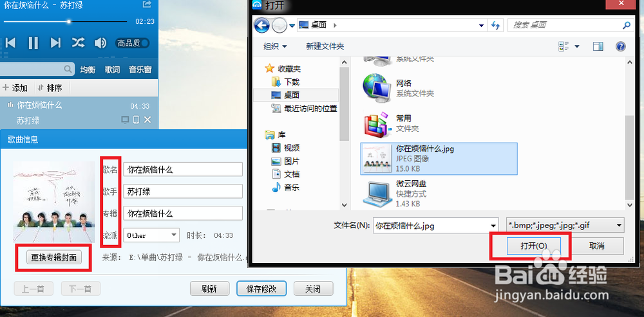Select 文档 documents library
644x317 pixels.
coord(286,174)
